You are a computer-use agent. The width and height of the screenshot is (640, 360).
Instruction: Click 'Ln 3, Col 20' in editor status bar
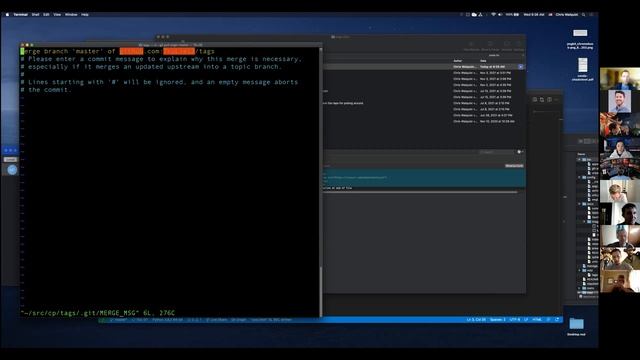tap(476, 320)
